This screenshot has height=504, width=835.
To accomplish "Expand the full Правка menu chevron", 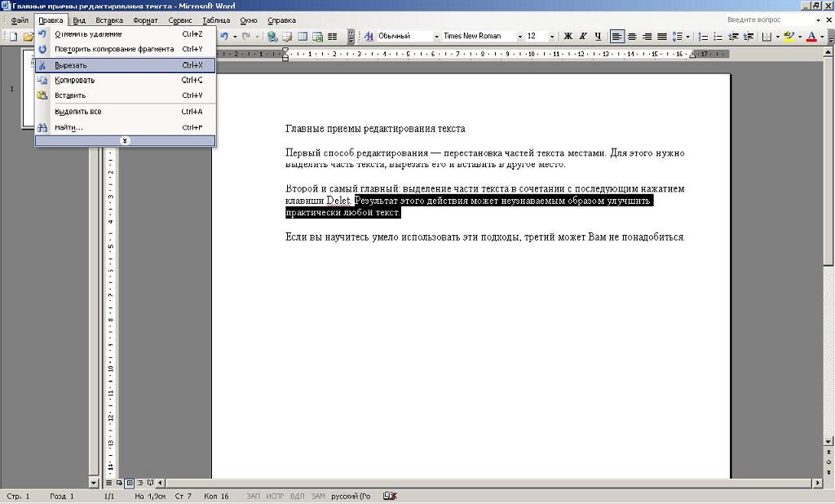I will tap(125, 140).
